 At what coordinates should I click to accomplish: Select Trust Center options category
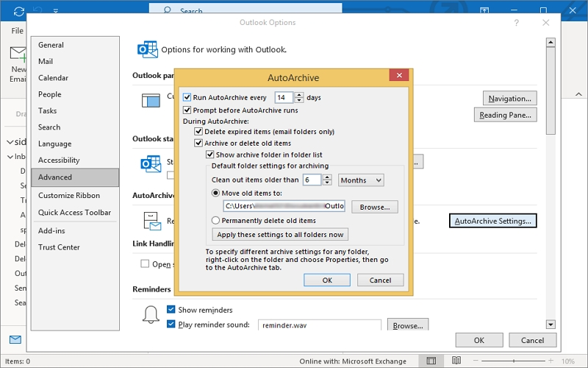tap(75, 247)
